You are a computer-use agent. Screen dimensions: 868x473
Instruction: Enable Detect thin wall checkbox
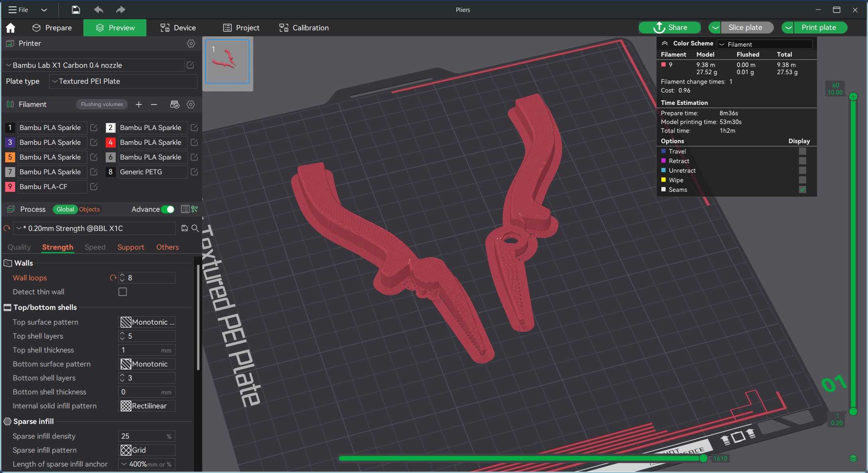click(x=122, y=292)
